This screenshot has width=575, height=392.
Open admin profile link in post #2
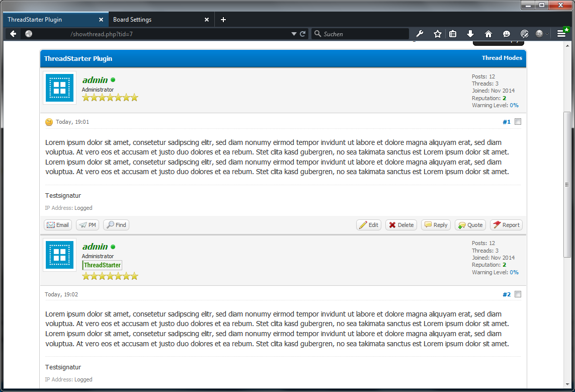(95, 247)
